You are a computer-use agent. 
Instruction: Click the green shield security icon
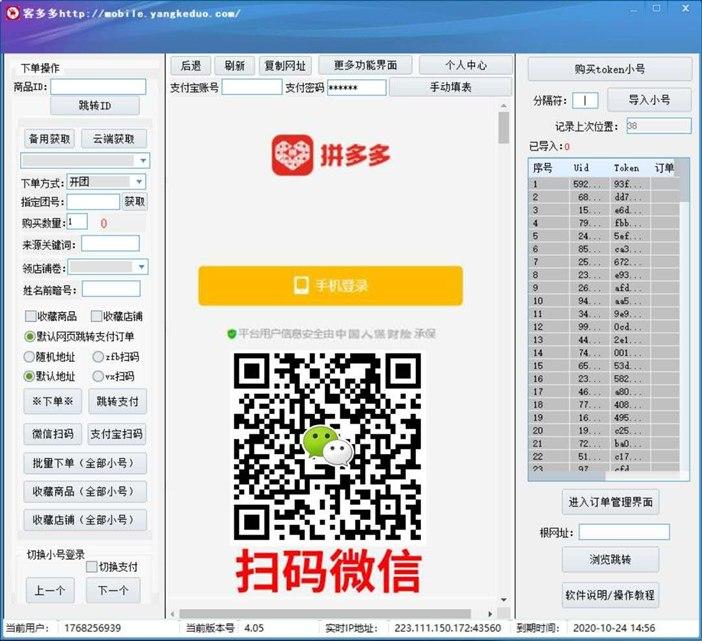coord(231,333)
